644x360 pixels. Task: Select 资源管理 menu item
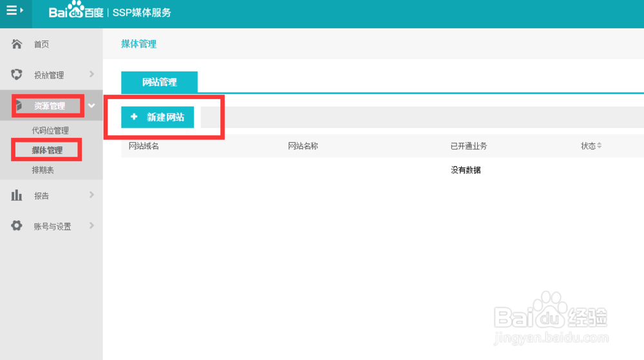click(x=50, y=106)
